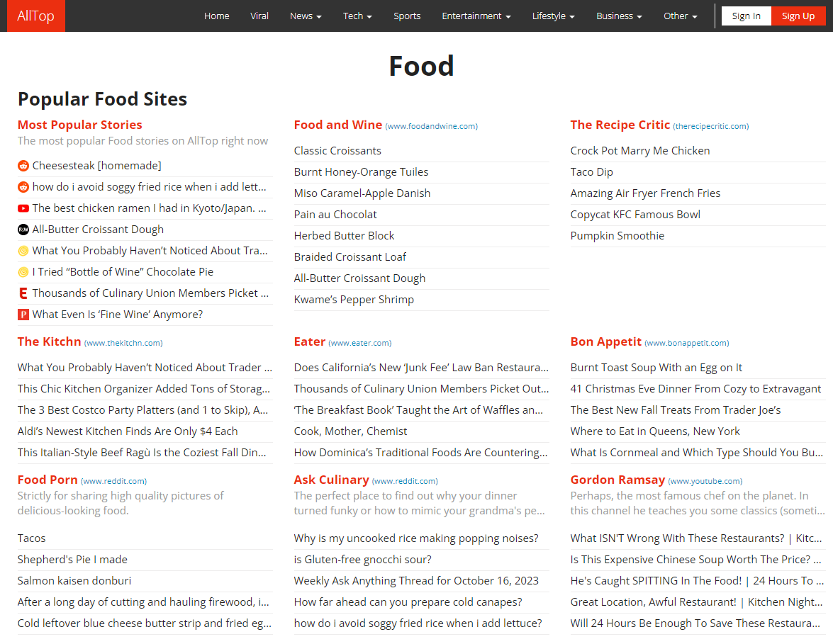Open uncooked rice popping noises question
833x644 pixels.
tap(416, 538)
